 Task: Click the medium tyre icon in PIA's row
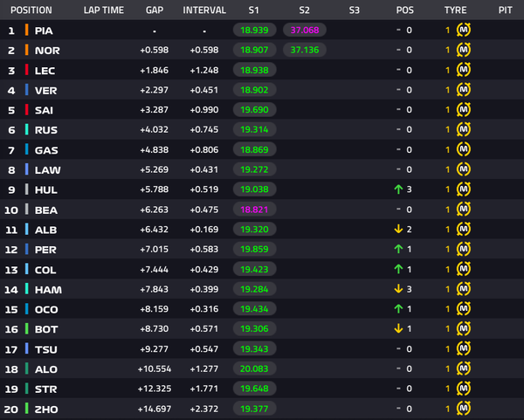coord(464,30)
